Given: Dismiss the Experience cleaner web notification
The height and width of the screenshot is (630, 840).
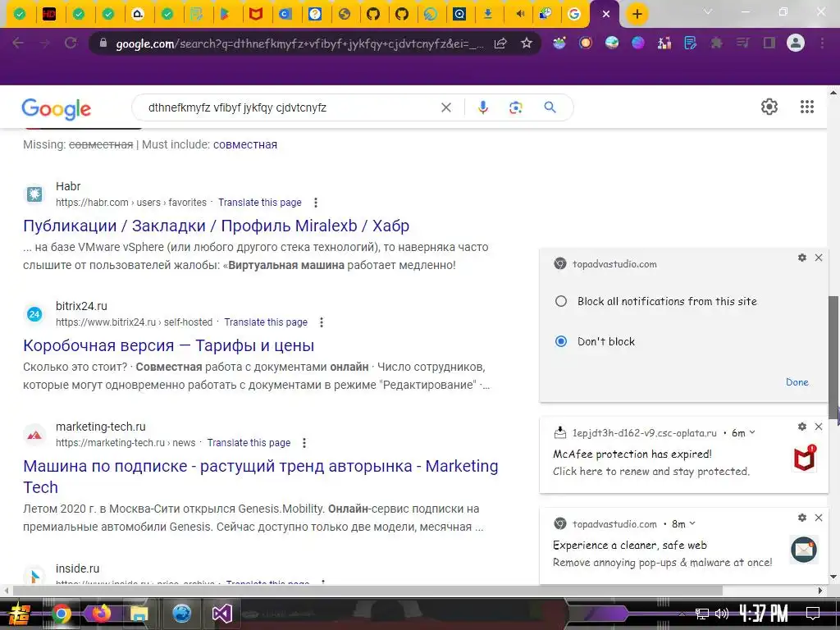Looking at the screenshot, I should click(819, 518).
